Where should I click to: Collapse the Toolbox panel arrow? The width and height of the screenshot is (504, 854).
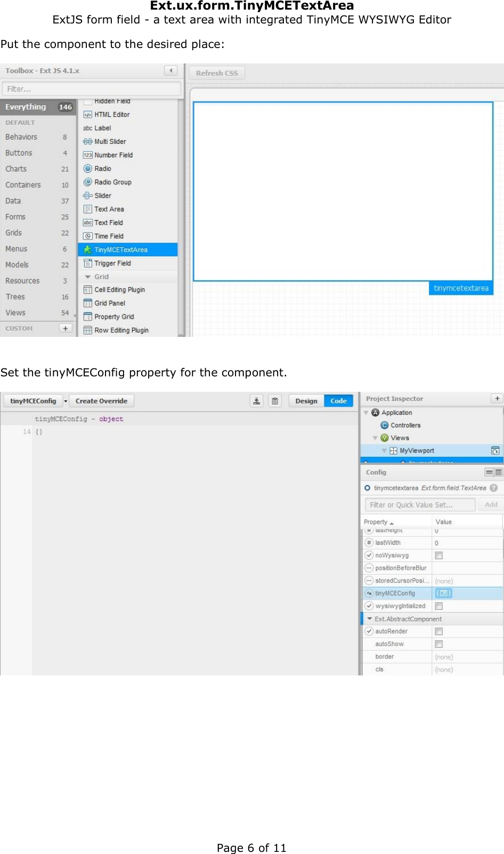pyautogui.click(x=170, y=70)
